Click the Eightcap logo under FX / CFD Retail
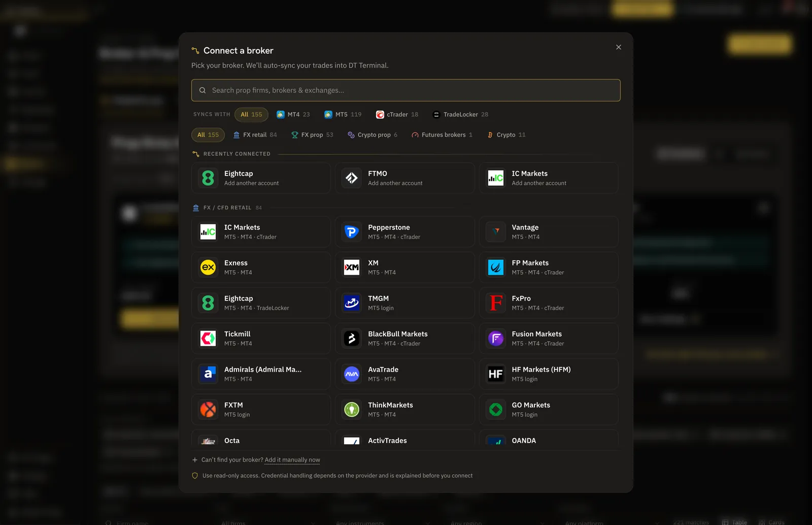The width and height of the screenshot is (812, 525). tap(208, 303)
